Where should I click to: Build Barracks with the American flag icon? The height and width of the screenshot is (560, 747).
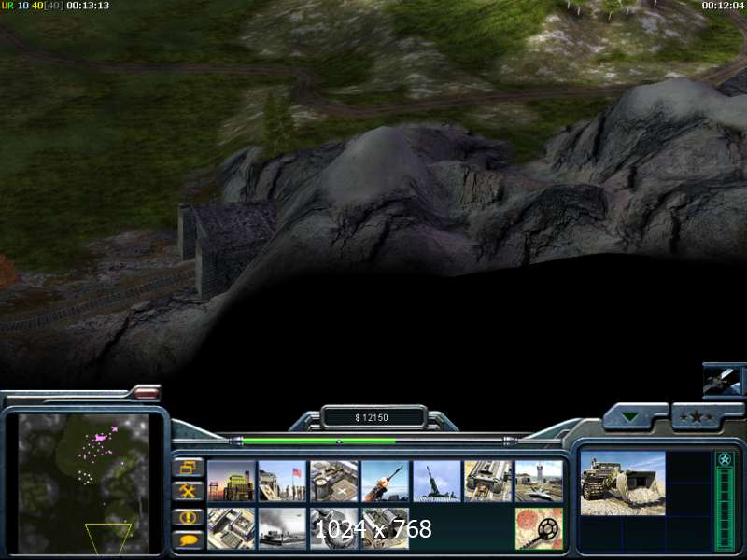(x=283, y=481)
